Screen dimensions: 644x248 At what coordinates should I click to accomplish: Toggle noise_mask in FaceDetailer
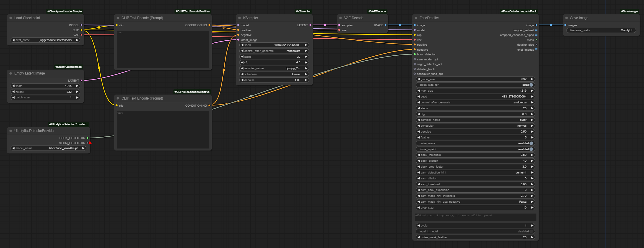531,143
